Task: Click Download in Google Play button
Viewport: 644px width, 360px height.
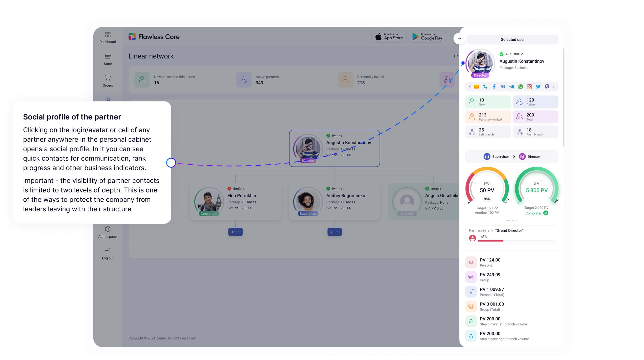Action: coord(427,37)
